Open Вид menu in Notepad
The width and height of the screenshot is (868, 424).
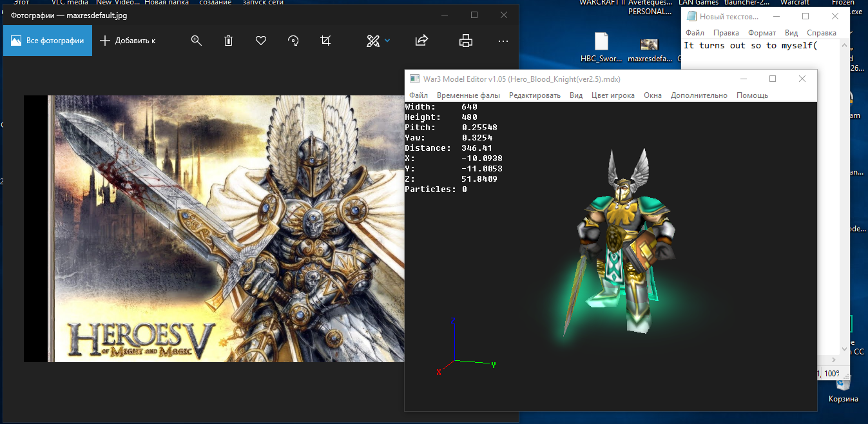791,33
